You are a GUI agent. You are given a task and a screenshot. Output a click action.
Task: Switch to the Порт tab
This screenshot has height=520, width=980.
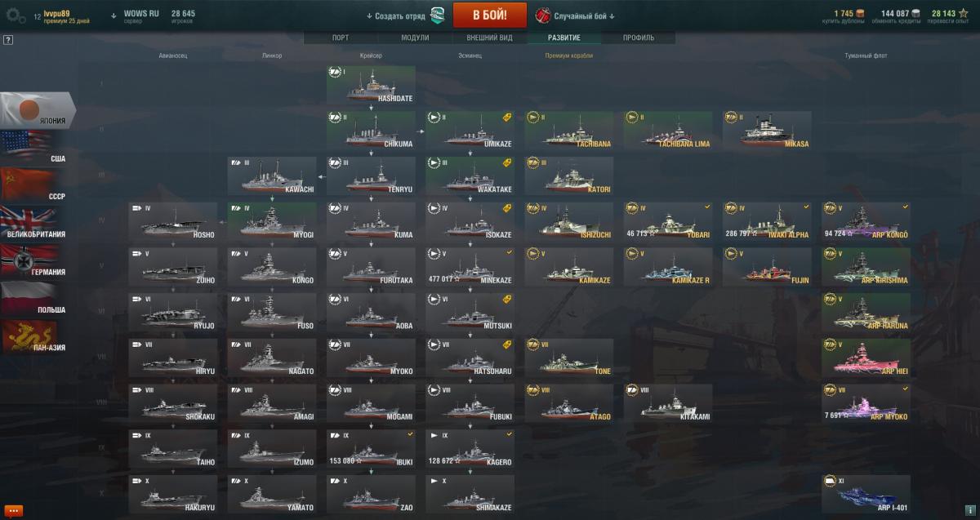click(341, 38)
